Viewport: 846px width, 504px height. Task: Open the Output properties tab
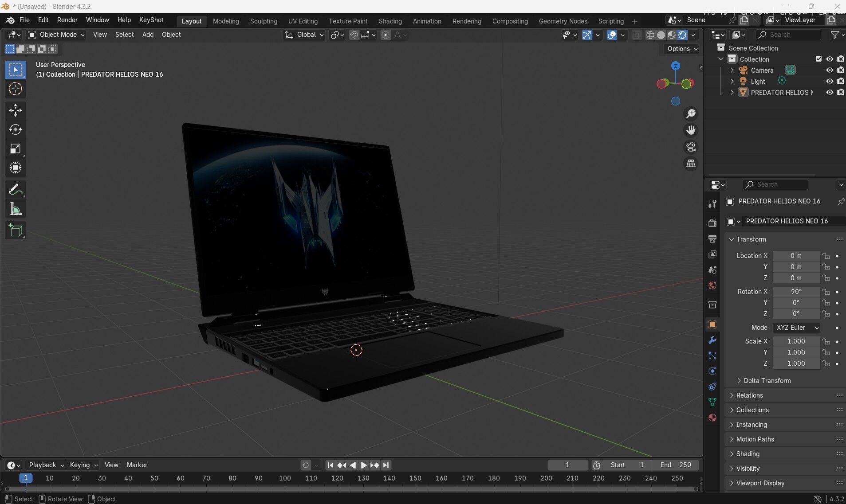tap(712, 238)
